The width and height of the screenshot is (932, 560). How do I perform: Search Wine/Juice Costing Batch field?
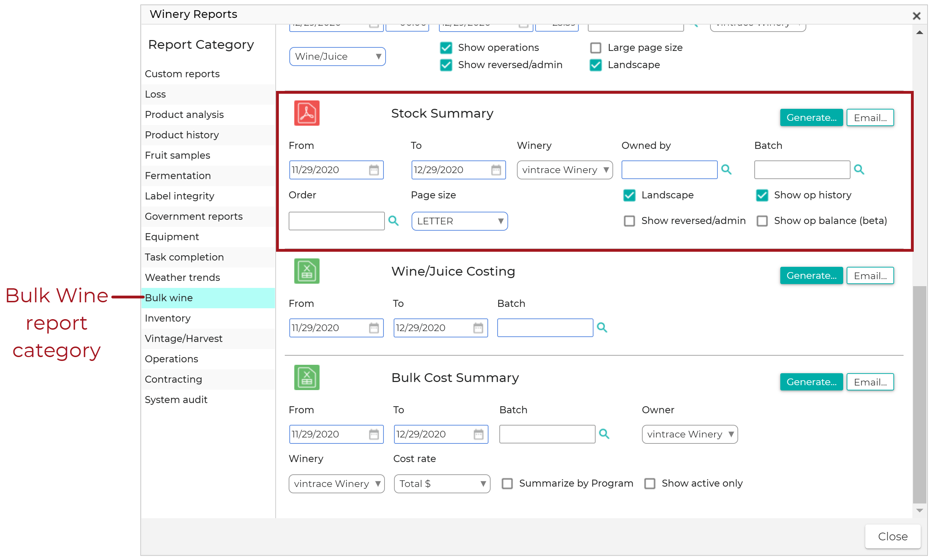pyautogui.click(x=602, y=327)
